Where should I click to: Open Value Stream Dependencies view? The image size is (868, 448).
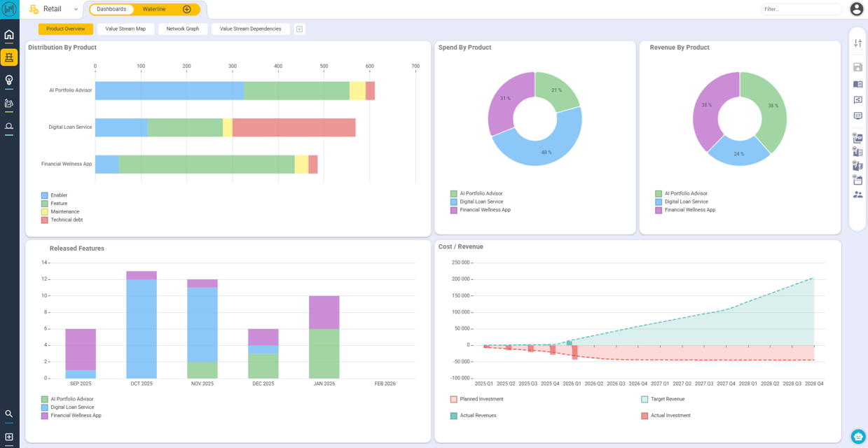point(250,29)
